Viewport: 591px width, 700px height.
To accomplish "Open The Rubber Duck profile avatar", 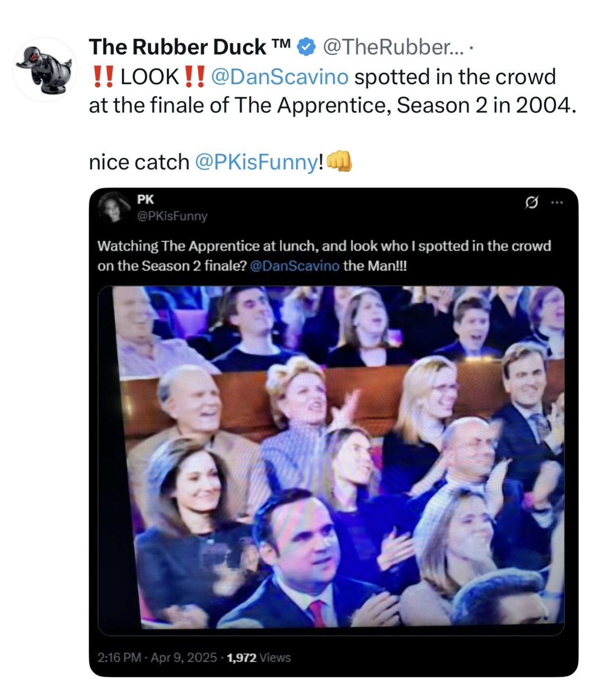I will point(45,69).
